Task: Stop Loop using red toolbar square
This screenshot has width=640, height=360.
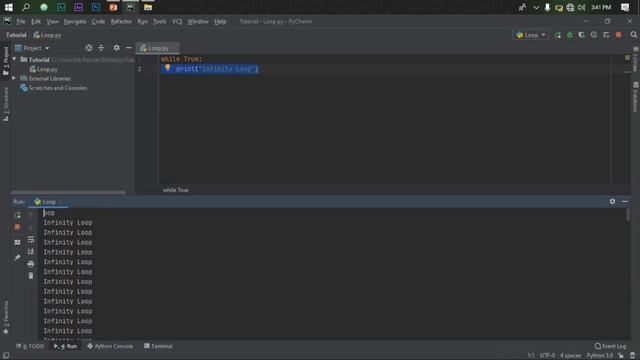Action: point(619,35)
